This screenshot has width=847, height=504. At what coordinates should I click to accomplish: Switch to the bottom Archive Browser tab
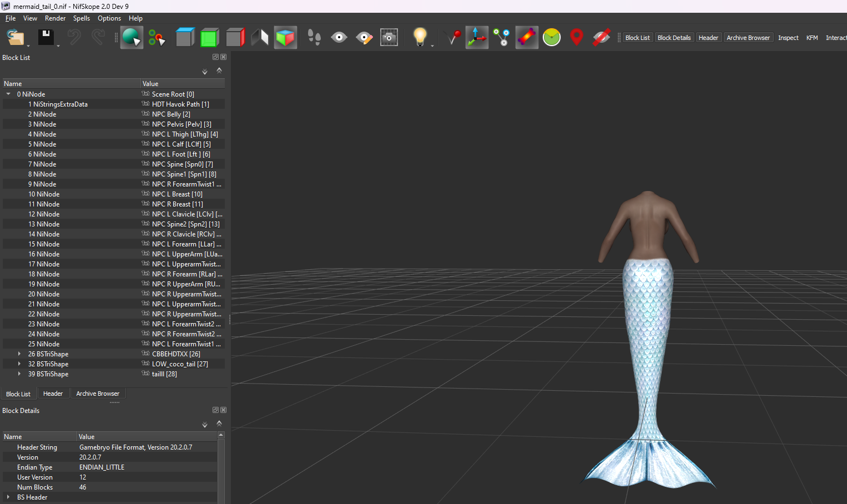coord(98,394)
